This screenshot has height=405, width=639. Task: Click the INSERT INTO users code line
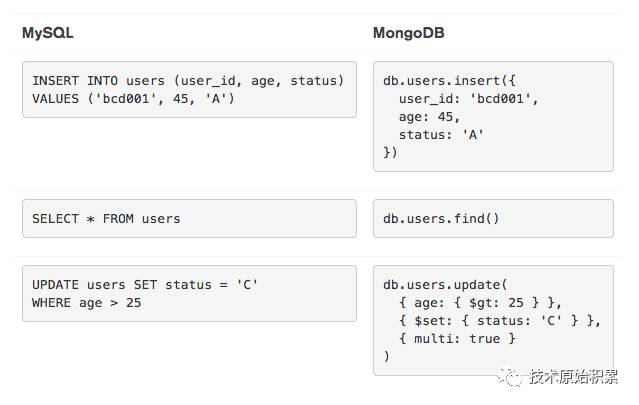[188, 80]
